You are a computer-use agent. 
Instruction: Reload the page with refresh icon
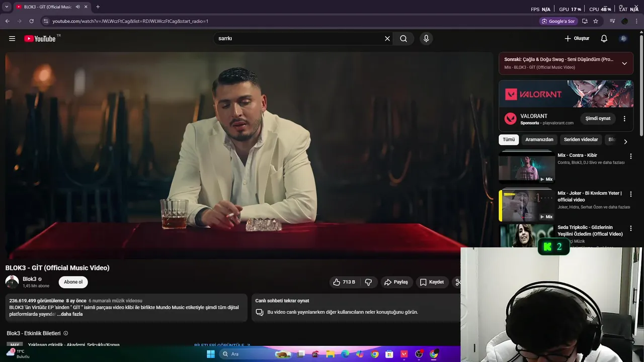[x=31, y=21]
